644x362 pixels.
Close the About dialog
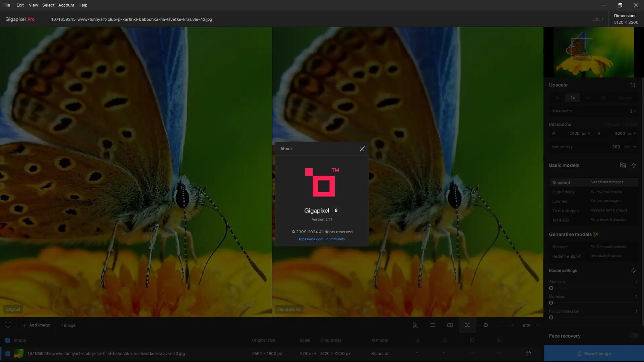point(362,149)
